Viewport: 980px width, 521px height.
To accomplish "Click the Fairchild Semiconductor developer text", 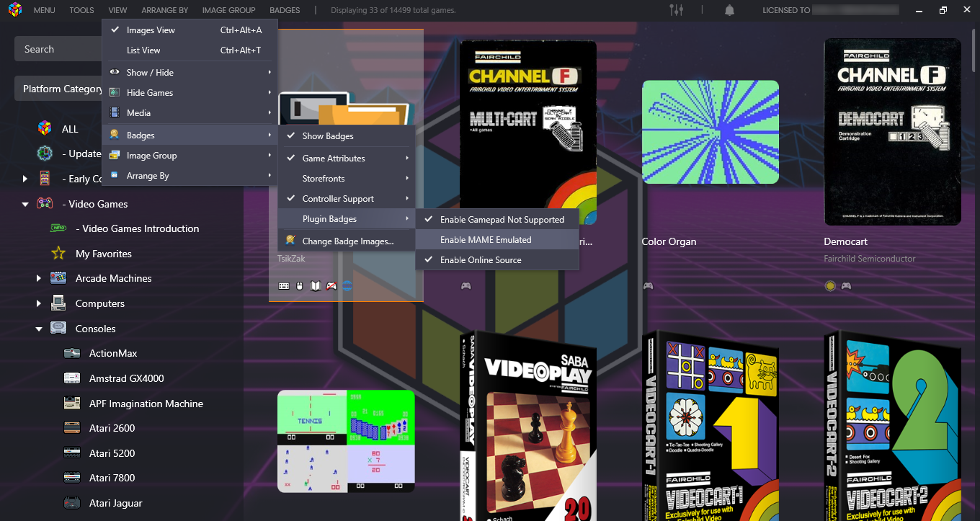I will (870, 259).
